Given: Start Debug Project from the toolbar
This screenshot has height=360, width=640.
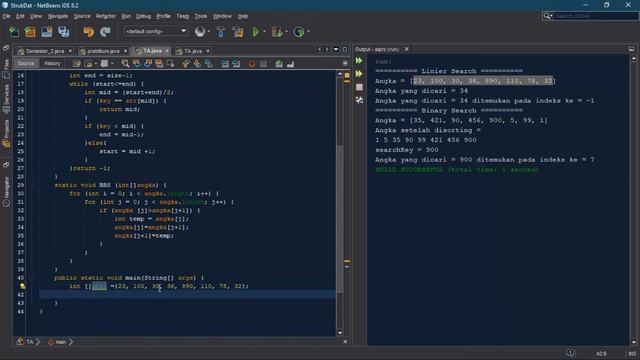Looking at the screenshot, I should [277, 32].
